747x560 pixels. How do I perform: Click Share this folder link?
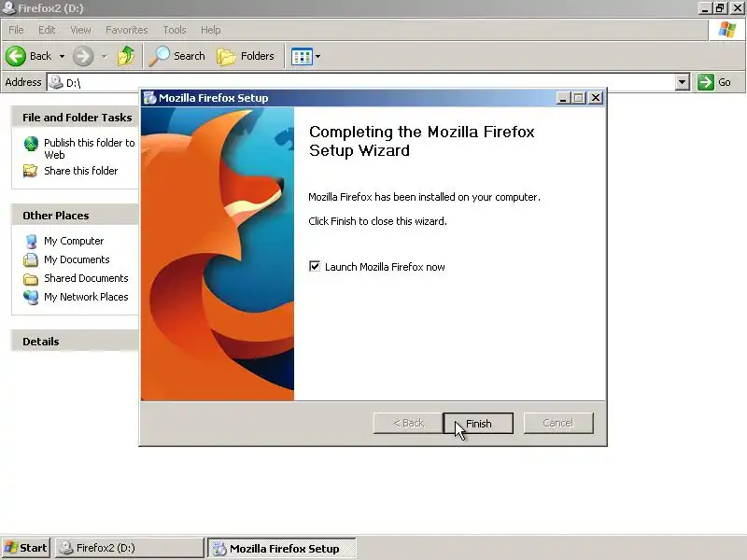(x=81, y=171)
